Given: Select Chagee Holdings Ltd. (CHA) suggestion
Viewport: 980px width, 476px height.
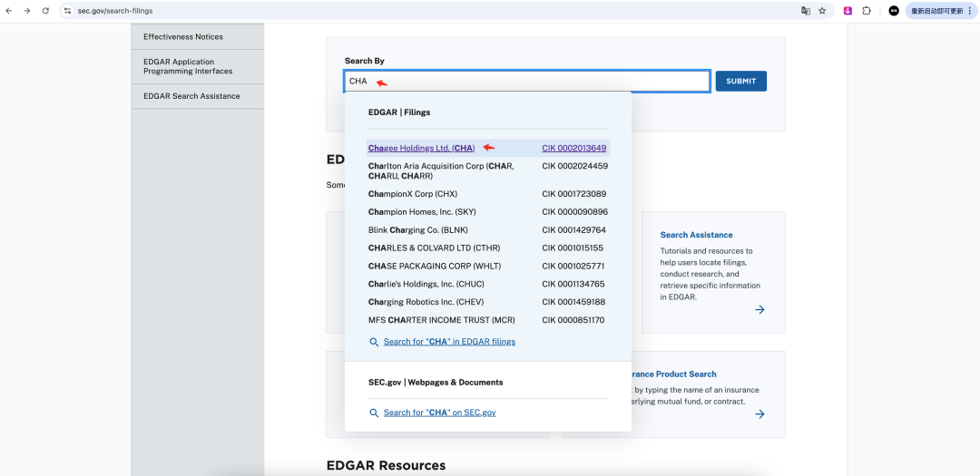Looking at the screenshot, I should coord(421,148).
